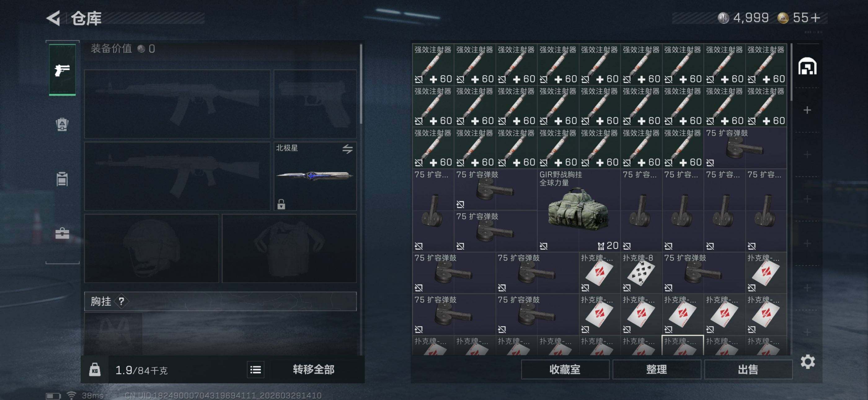The image size is (868, 400).
Task: Open warehouse settings with the gear icon
Action: (x=807, y=362)
